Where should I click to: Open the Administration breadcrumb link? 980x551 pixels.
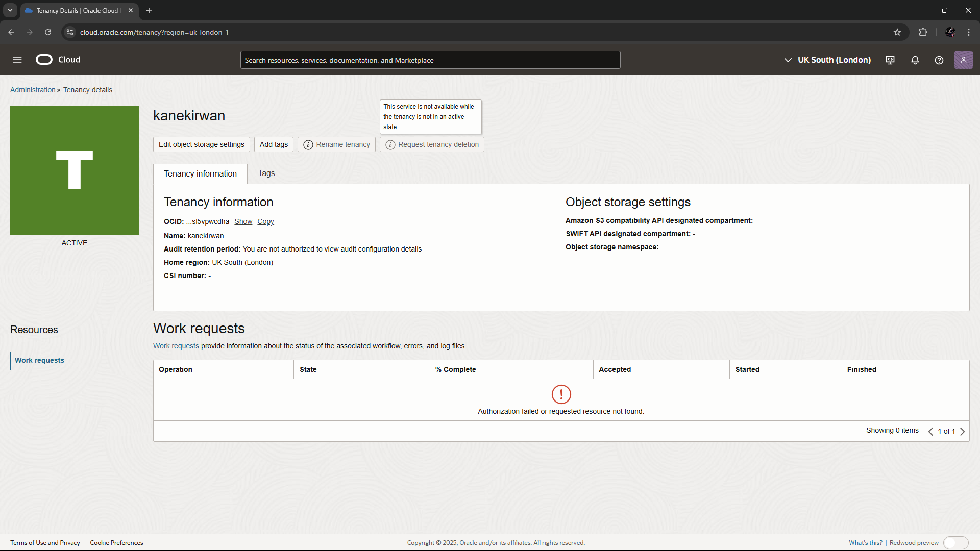tap(33, 90)
